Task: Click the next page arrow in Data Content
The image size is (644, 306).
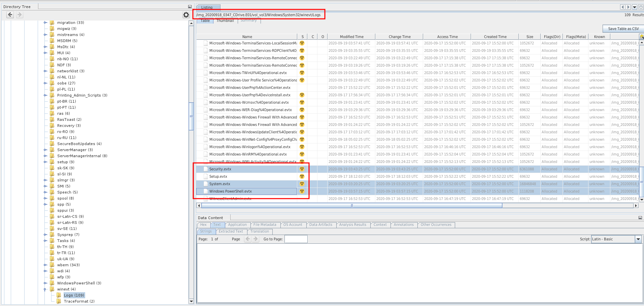Action: [256, 239]
